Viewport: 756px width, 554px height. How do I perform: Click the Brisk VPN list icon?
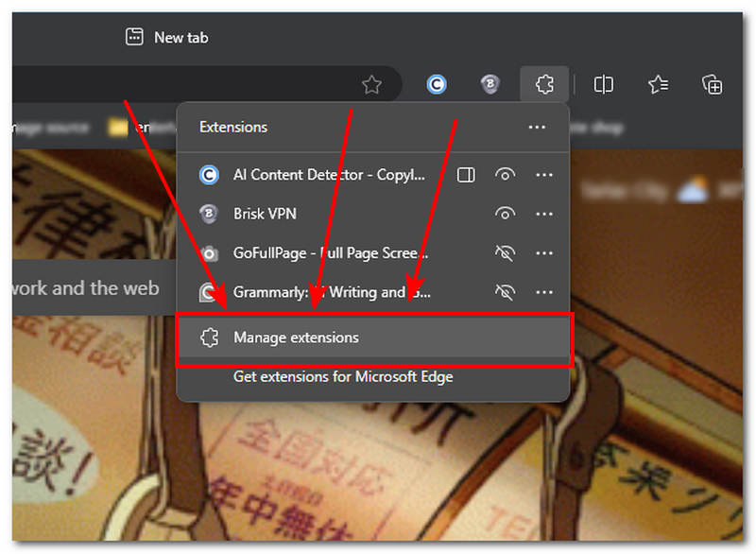(x=209, y=214)
